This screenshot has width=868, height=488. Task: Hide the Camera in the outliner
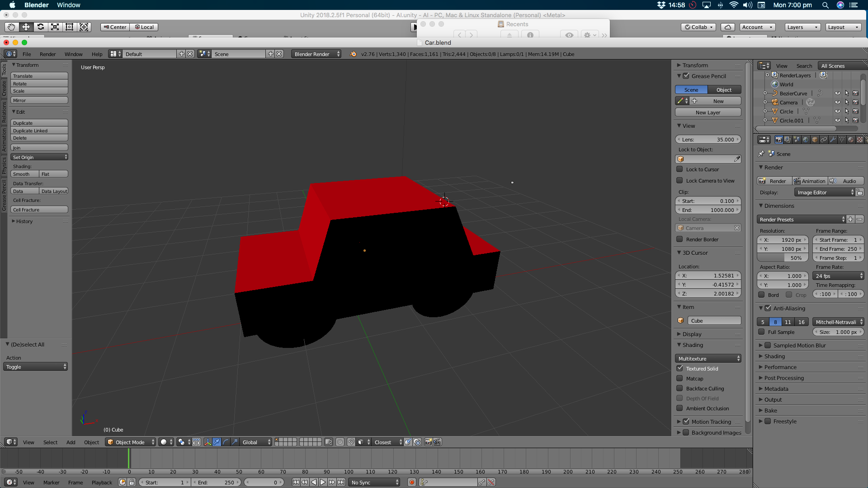point(837,103)
